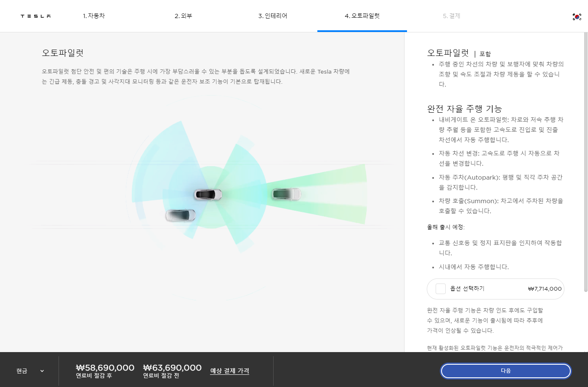
Task: Click the 교통 신호등 및 정지 표지판 bullet
Action: (x=500, y=248)
